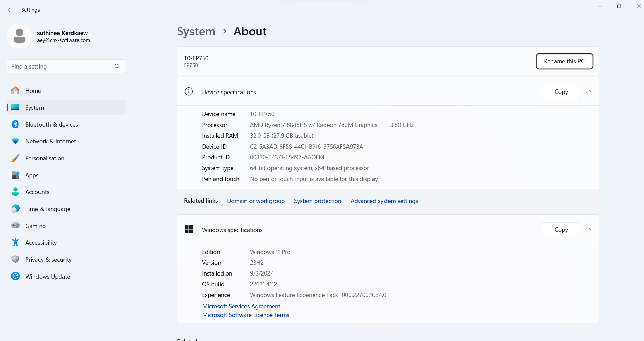This screenshot has width=644, height=341.
Task: Click the 3.80 GHz processor speed
Action: 402,125
